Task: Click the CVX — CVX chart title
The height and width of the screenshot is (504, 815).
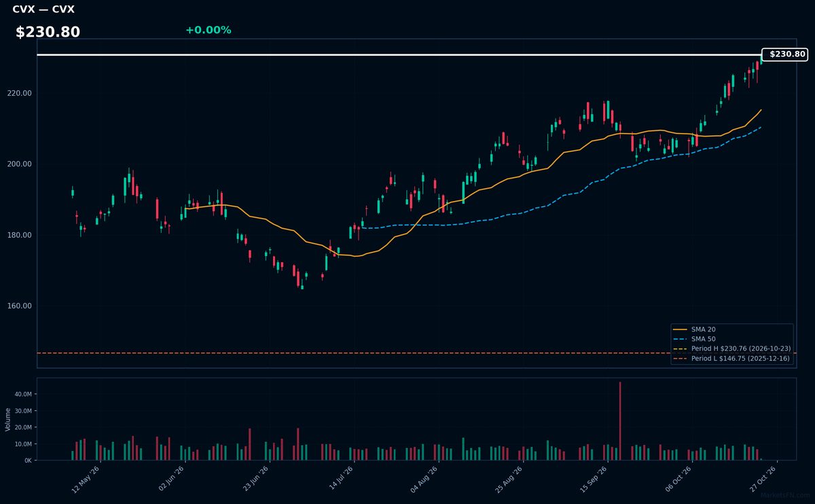Action: (x=43, y=10)
